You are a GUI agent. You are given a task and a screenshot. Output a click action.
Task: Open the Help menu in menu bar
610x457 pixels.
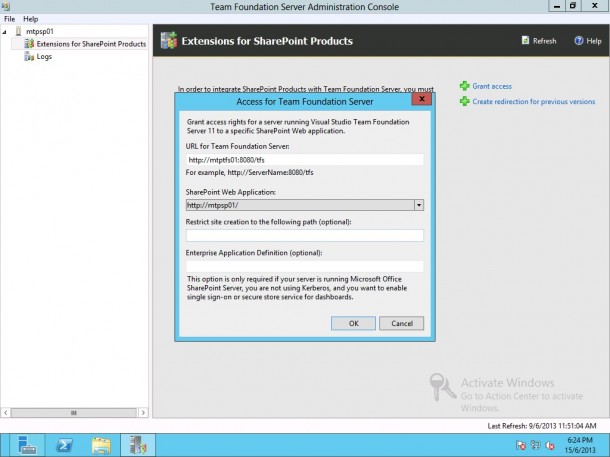[x=30, y=19]
